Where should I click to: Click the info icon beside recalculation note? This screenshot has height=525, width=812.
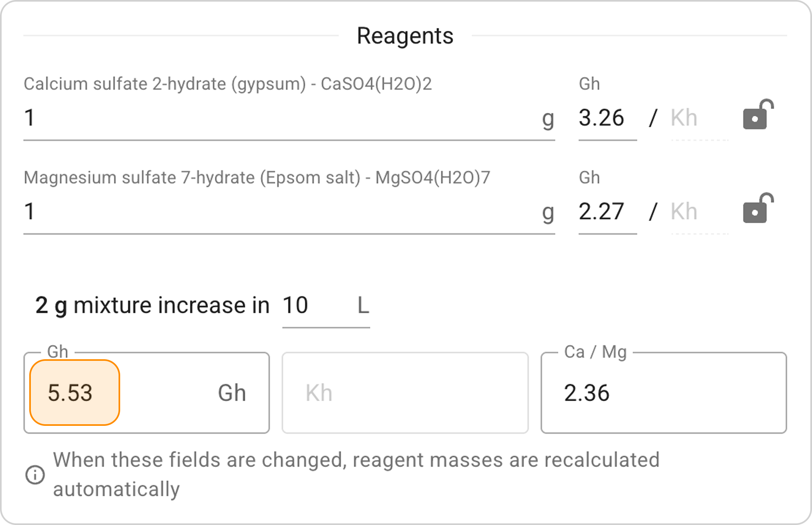[x=35, y=475]
